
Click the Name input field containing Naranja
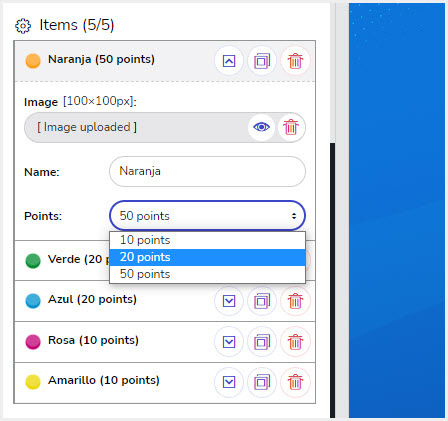pyautogui.click(x=207, y=171)
